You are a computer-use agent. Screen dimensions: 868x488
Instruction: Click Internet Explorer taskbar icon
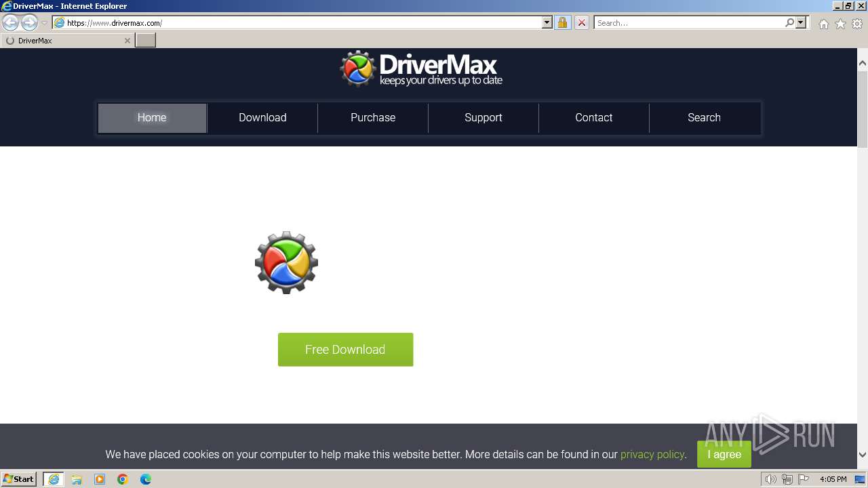tap(53, 479)
